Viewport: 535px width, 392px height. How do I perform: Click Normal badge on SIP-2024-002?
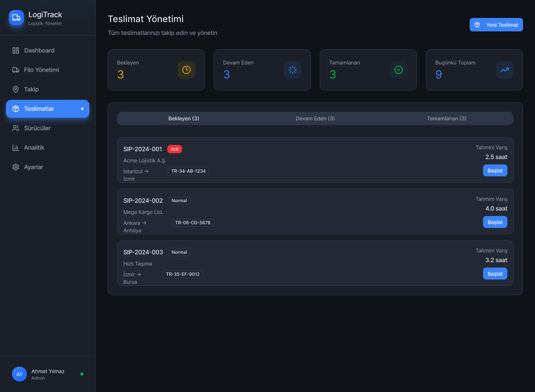pyautogui.click(x=179, y=201)
